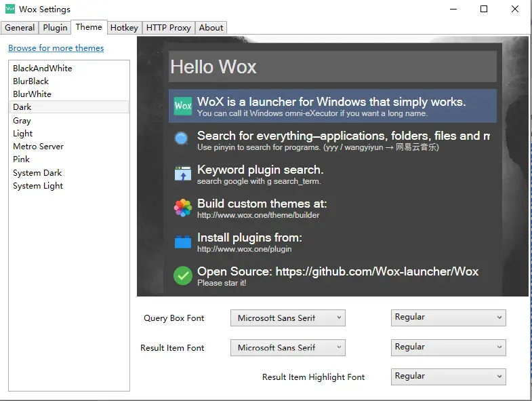Click the http://www.wox.one/plugin text

point(244,249)
